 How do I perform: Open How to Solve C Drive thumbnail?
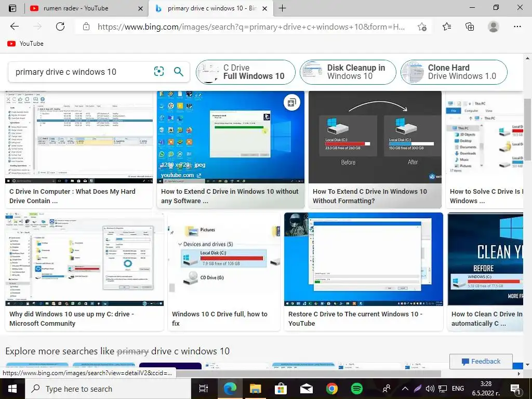pos(485,137)
